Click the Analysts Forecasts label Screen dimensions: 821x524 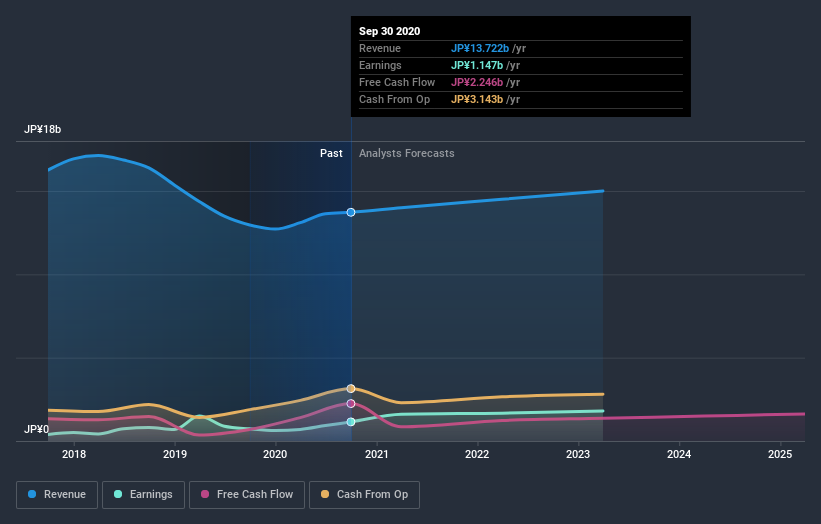click(x=407, y=153)
